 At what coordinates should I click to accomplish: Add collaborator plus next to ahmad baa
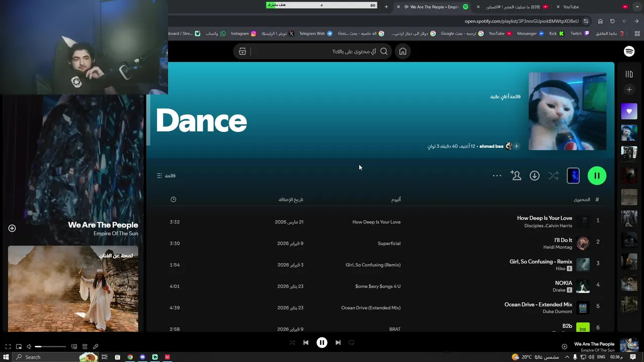click(x=516, y=146)
